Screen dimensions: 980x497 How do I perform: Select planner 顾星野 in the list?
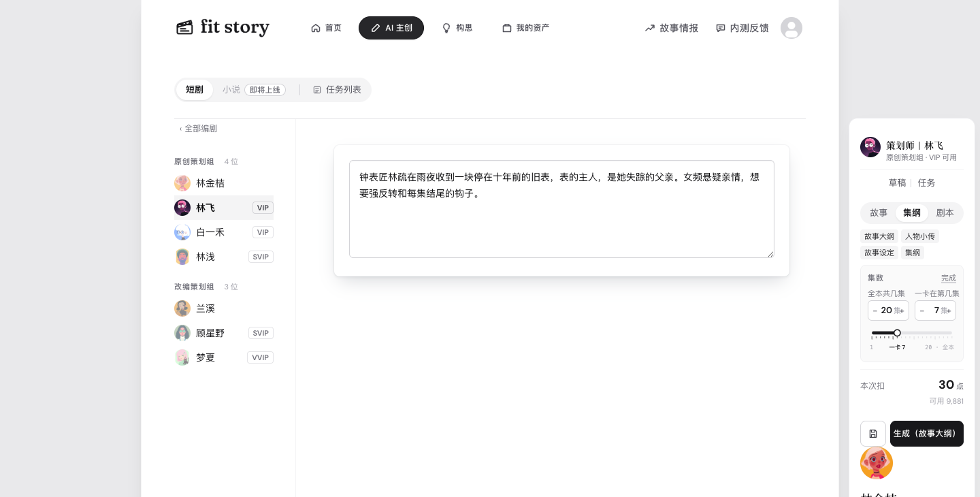coord(224,333)
